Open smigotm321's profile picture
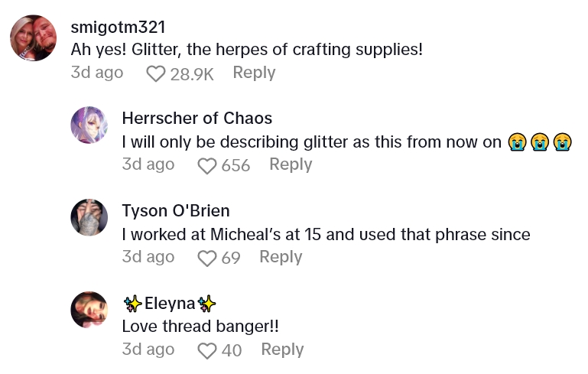This screenshot has width=588, height=374. [x=34, y=37]
